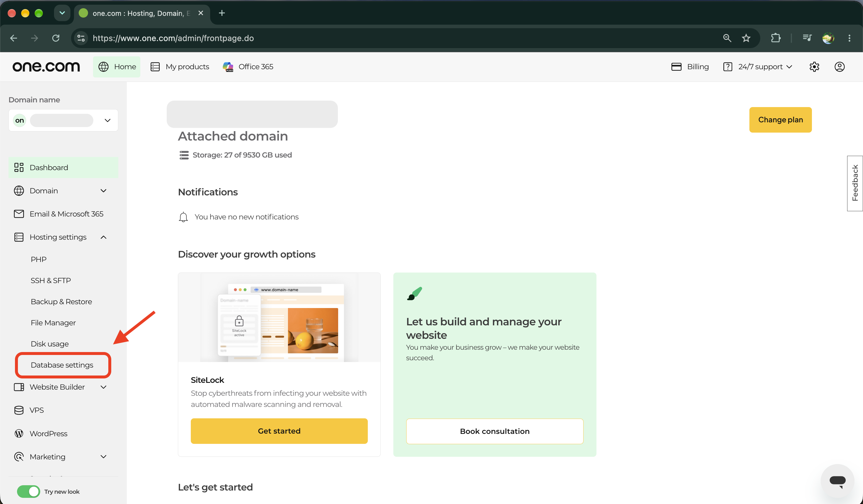Screen dimensions: 863x504
Task: Open the Chrome media control icon
Action: [807, 38]
